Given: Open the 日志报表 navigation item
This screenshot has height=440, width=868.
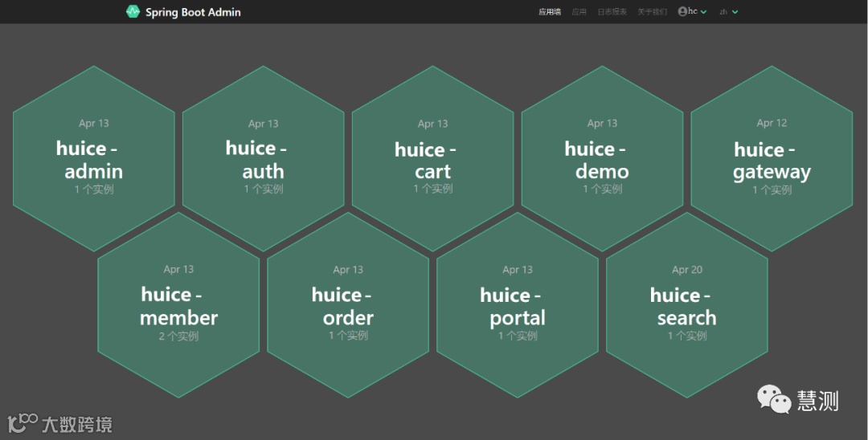Looking at the screenshot, I should pyautogui.click(x=612, y=11).
